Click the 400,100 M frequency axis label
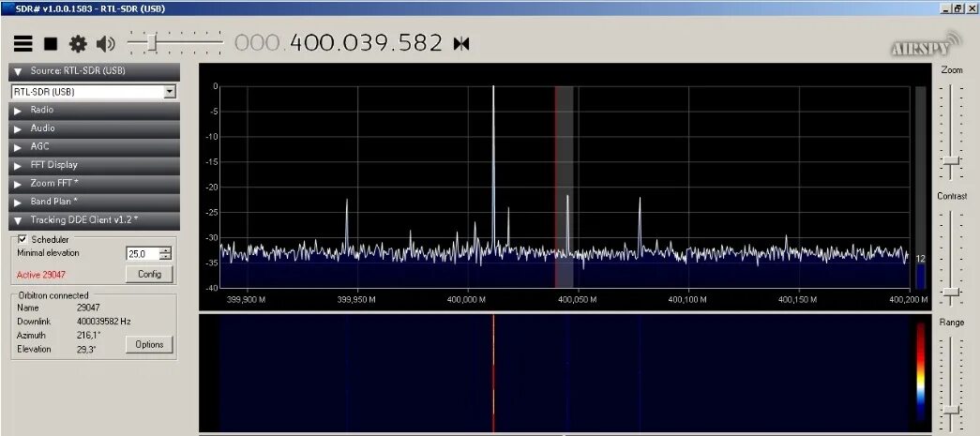980x436 pixels. pos(688,300)
